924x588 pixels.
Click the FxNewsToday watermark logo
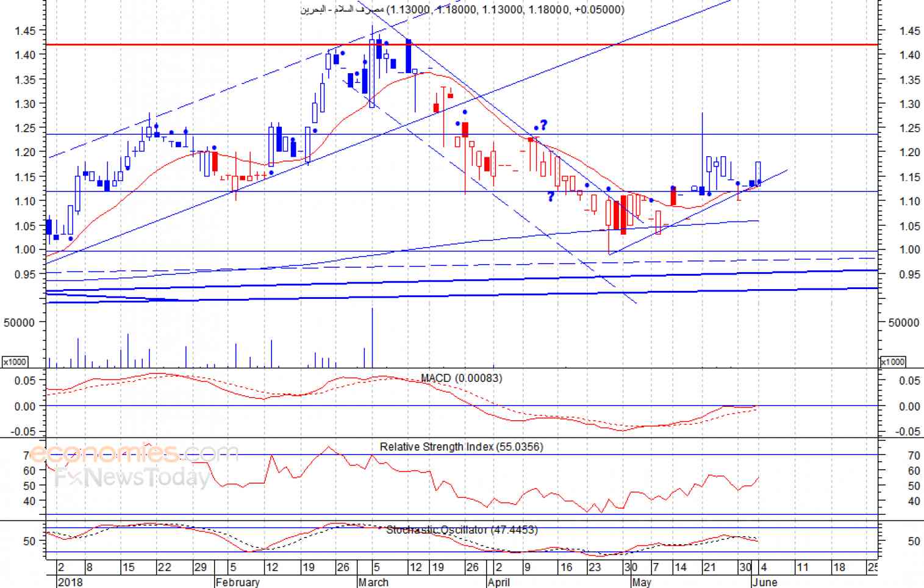coord(132,476)
